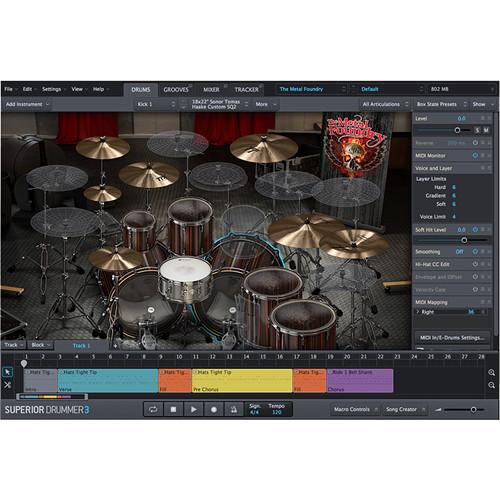Click the highlighted kick drum in the kit
Viewport: 500px width, 500px height.
pyautogui.click(x=247, y=253)
